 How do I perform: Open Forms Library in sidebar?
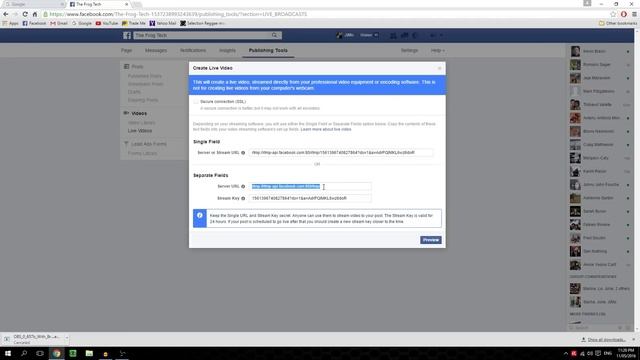[142, 153]
